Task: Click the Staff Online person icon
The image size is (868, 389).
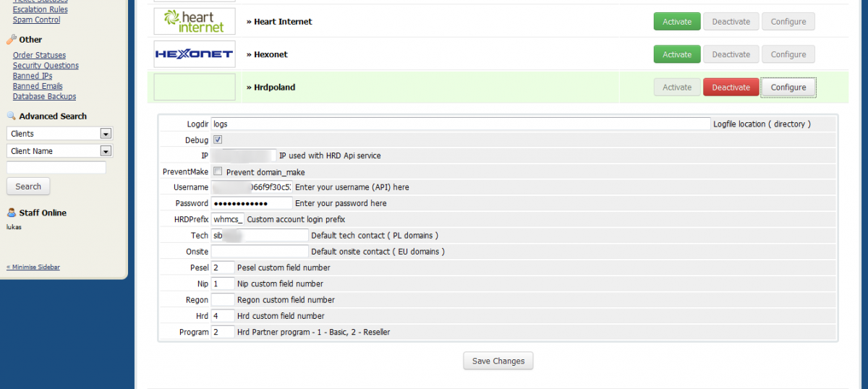Action: (x=11, y=213)
